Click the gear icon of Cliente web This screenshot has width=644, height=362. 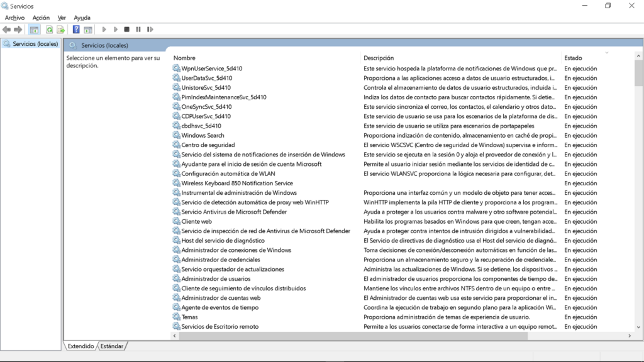point(176,221)
